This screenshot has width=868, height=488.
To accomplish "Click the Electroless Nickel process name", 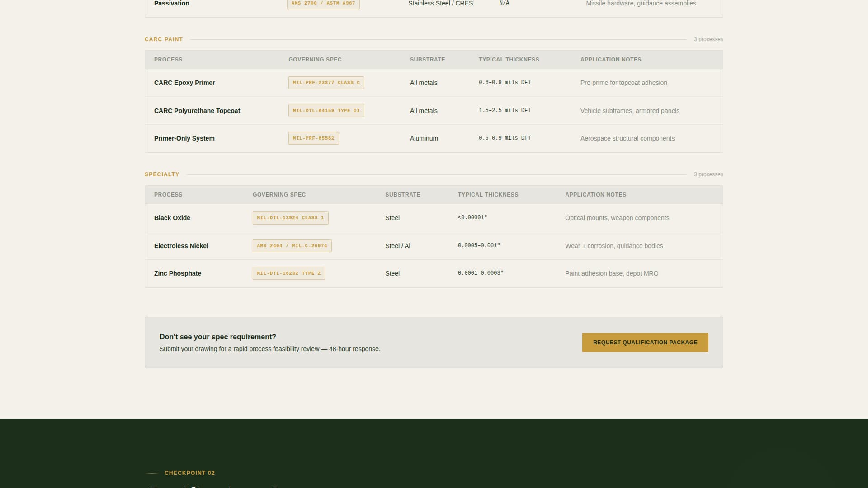I will click(x=181, y=245).
